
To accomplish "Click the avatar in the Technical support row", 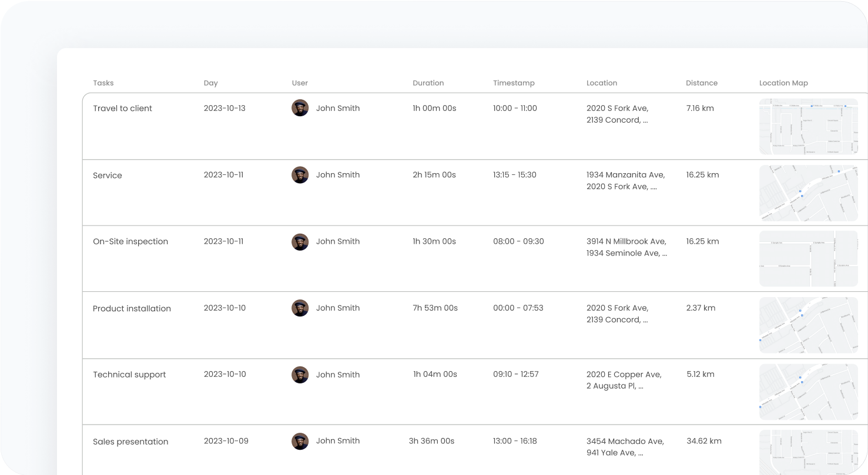I will point(300,375).
